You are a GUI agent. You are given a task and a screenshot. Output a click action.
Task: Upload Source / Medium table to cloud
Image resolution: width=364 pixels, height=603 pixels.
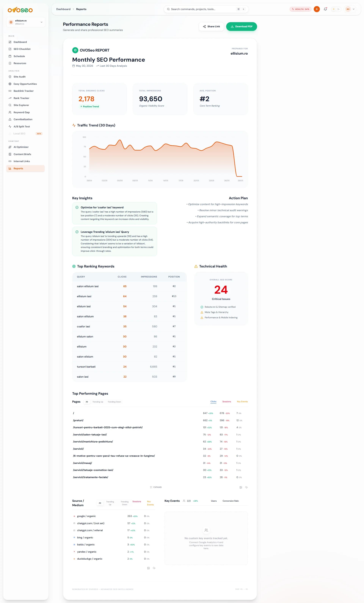click(154, 568)
